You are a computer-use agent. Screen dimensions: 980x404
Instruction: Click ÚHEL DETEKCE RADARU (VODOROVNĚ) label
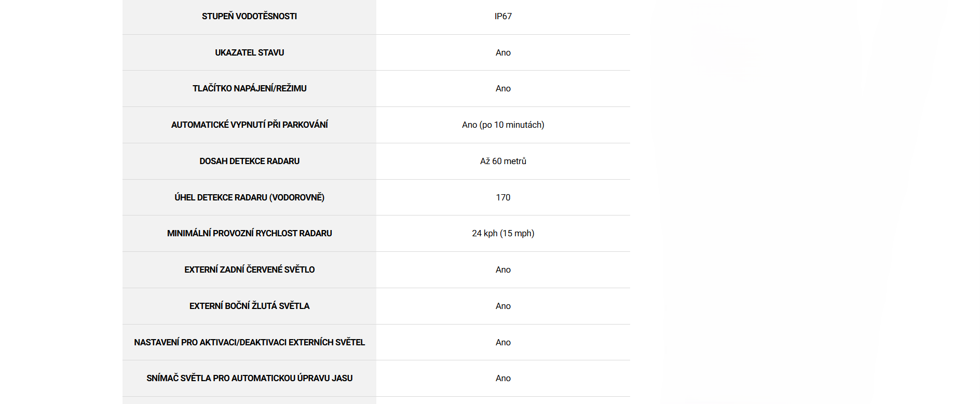tap(249, 197)
